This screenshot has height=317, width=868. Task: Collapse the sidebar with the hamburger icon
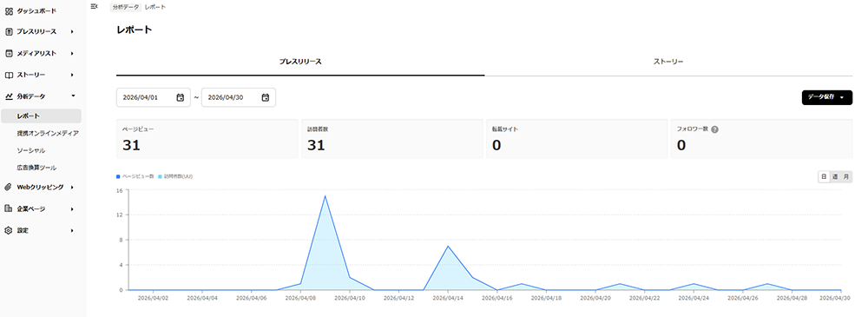(94, 6)
